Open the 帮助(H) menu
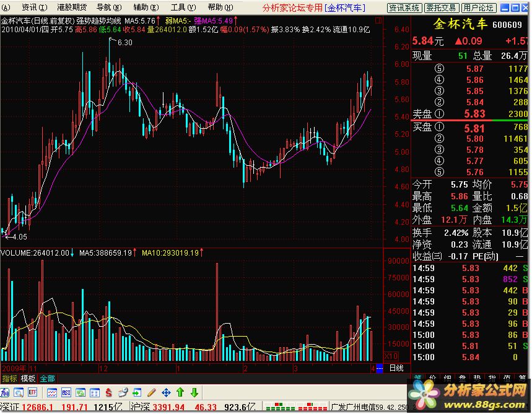Image resolution: width=532 pixels, height=414 pixels. (x=220, y=7)
